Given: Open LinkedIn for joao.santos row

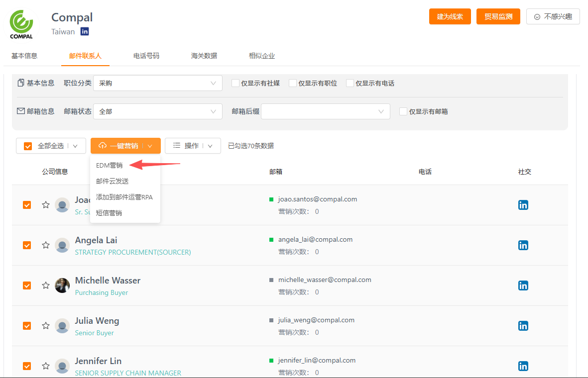Looking at the screenshot, I should pos(523,205).
